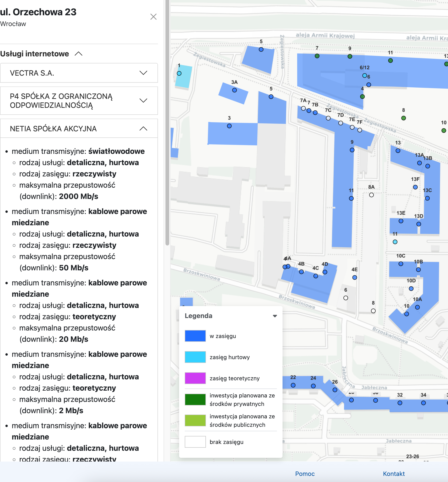Collapse the Usługi internetowe section
Image resolution: width=448 pixels, height=482 pixels.
(x=79, y=54)
